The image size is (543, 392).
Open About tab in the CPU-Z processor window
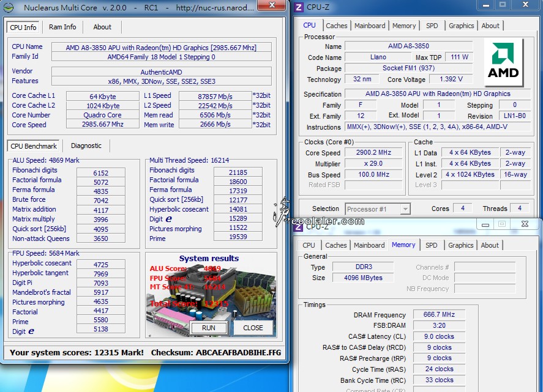(x=490, y=26)
